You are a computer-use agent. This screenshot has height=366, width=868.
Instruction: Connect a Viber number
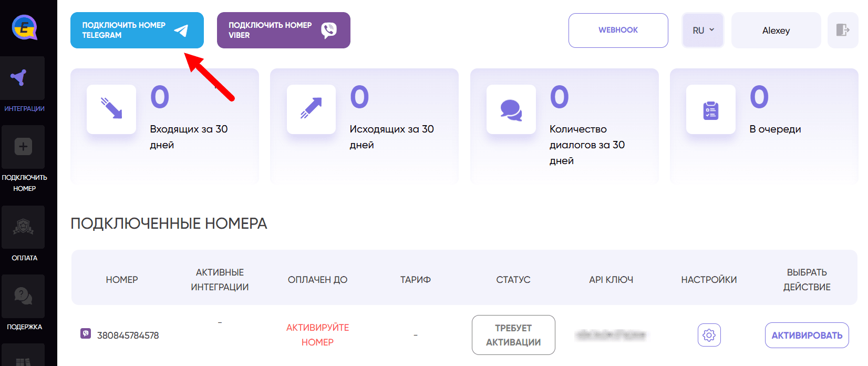284,30
